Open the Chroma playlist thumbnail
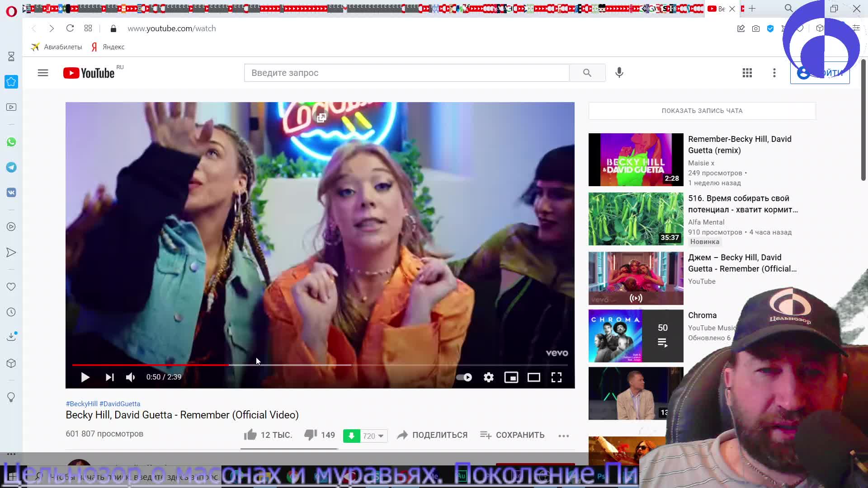This screenshot has height=488, width=868. [x=636, y=336]
